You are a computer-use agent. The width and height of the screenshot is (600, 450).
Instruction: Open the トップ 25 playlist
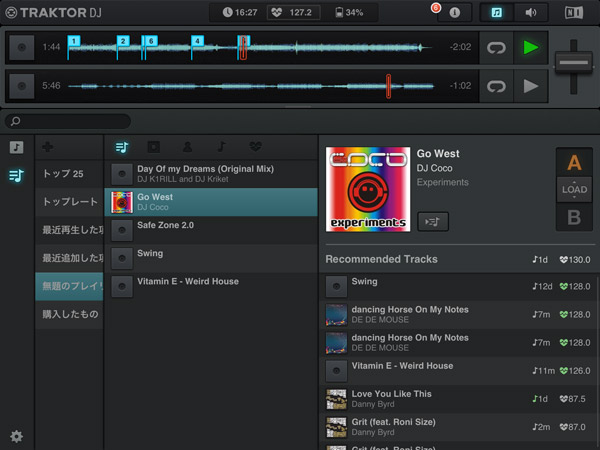69,174
